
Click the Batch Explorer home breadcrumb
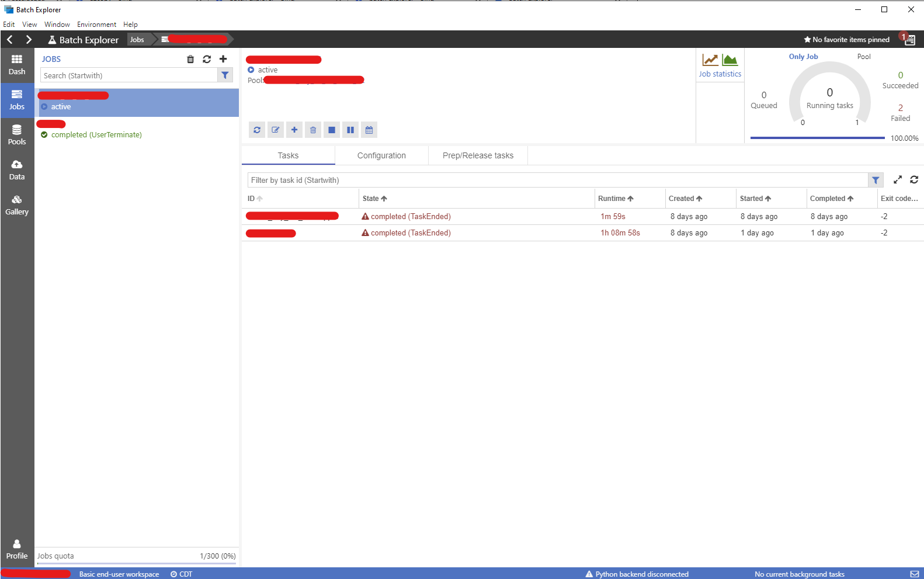83,40
